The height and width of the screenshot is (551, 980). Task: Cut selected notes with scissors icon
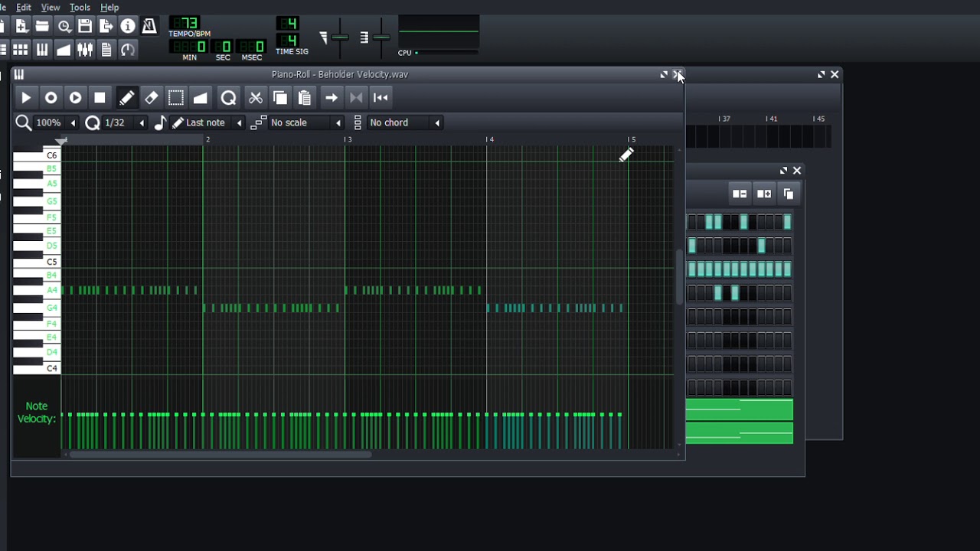click(x=256, y=97)
